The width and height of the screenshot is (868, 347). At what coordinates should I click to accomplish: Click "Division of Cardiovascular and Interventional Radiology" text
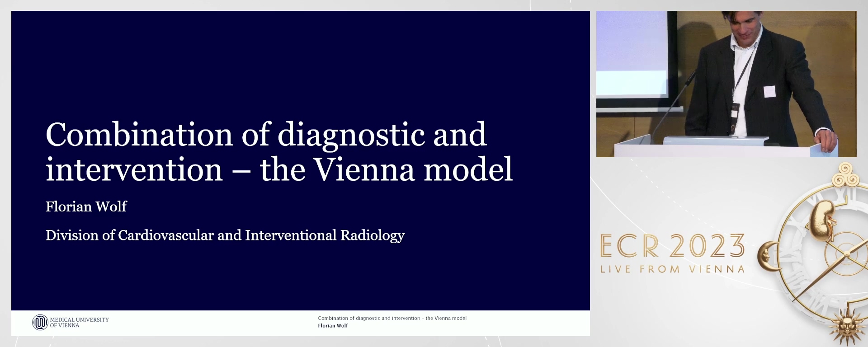(225, 236)
